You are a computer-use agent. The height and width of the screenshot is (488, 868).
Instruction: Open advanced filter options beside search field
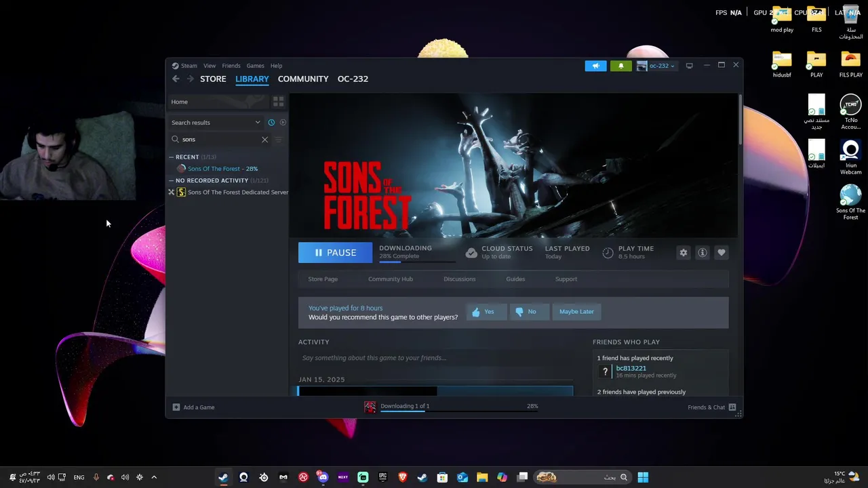click(x=278, y=140)
